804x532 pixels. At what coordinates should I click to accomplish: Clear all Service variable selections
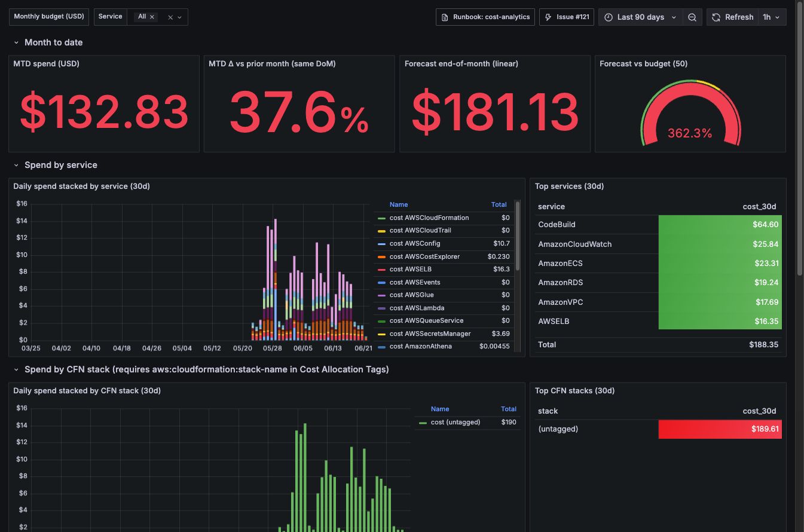click(x=170, y=17)
